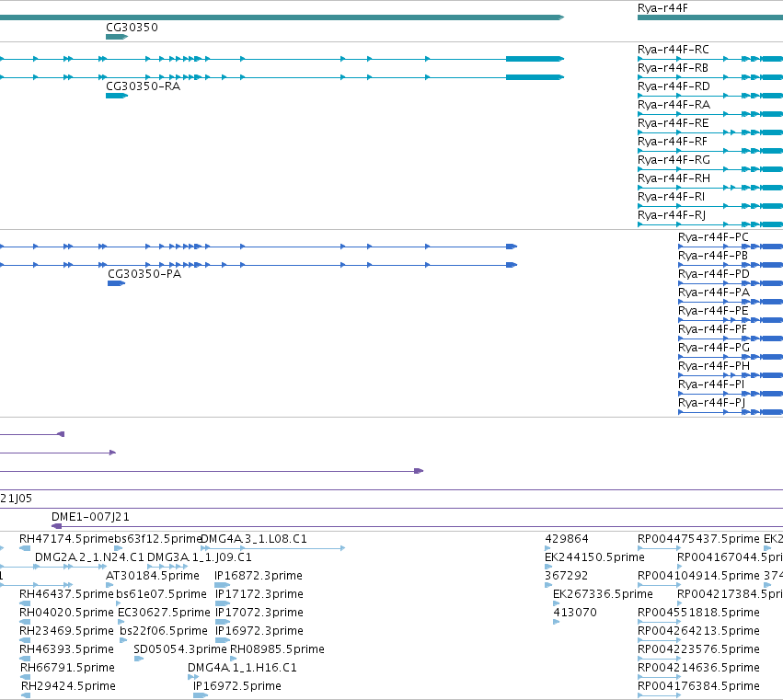The height and width of the screenshot is (700, 783).
Task: Pick EST RP004264213.5prime
Action: point(698,632)
